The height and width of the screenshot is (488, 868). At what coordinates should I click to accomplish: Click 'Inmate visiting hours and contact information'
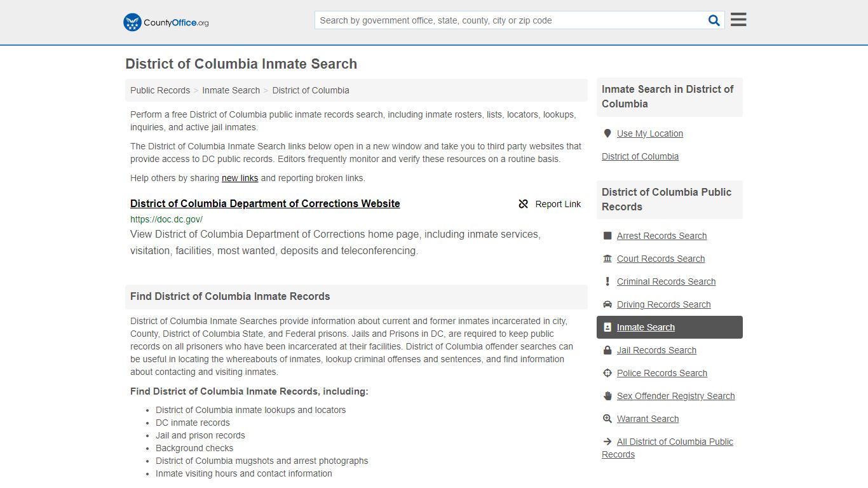pyautogui.click(x=244, y=473)
